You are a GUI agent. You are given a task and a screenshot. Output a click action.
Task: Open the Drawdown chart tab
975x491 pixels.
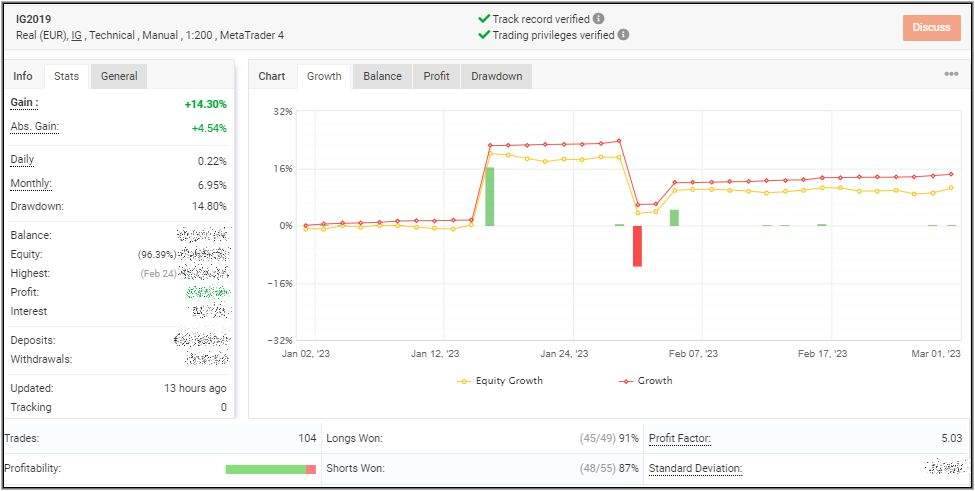(496, 76)
